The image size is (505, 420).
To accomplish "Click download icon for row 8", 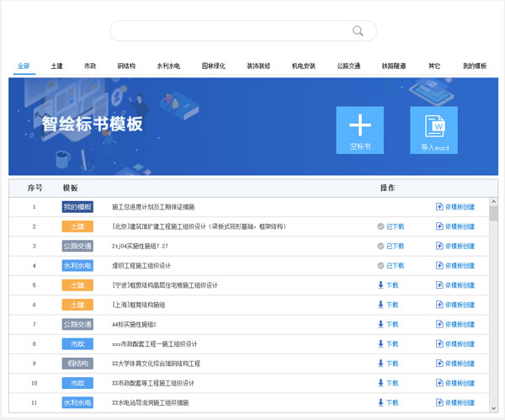I will (380, 344).
